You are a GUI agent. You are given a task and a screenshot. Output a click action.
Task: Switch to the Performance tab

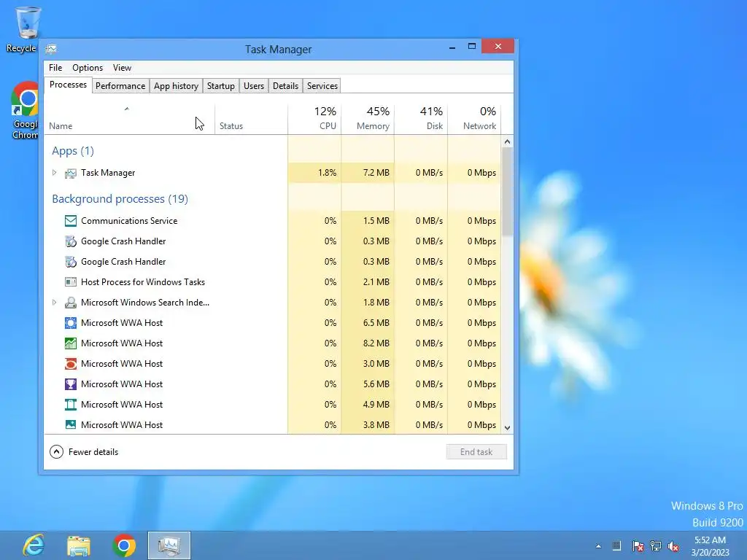pyautogui.click(x=120, y=86)
